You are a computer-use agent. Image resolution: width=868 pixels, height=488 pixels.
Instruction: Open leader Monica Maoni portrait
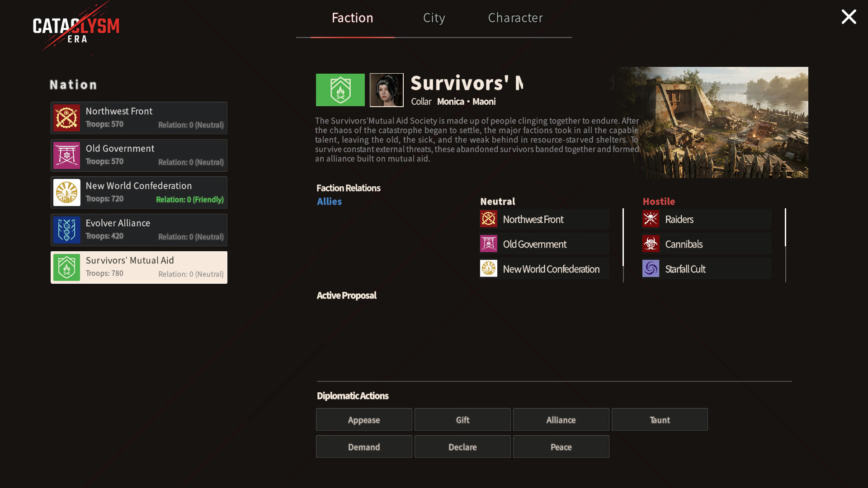coord(387,90)
